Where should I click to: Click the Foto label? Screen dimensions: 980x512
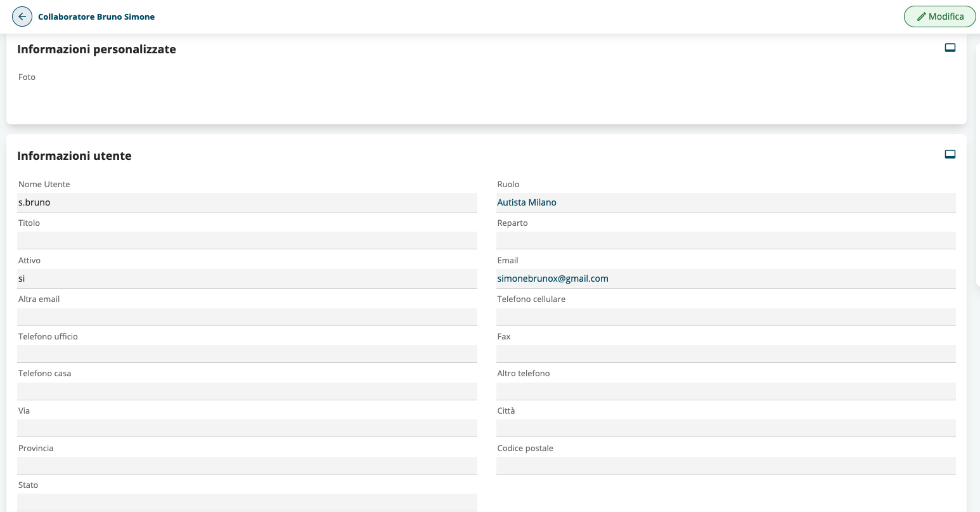pyautogui.click(x=27, y=77)
